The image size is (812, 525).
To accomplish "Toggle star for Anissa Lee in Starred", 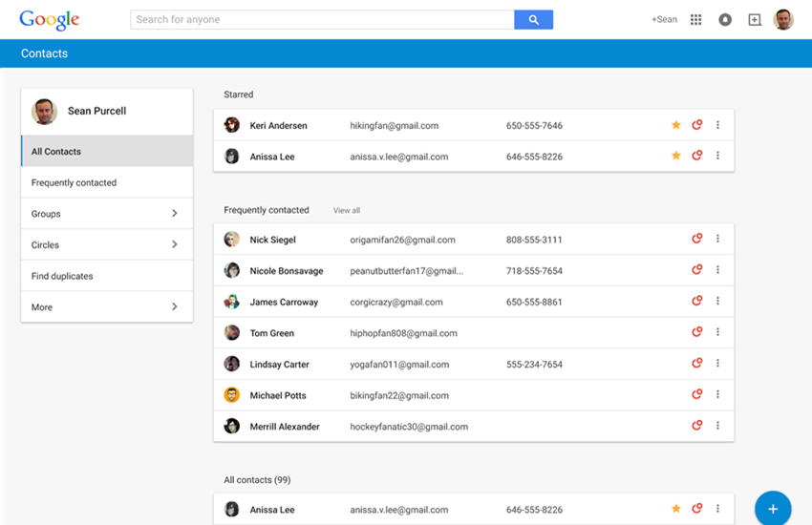I will pyautogui.click(x=676, y=156).
